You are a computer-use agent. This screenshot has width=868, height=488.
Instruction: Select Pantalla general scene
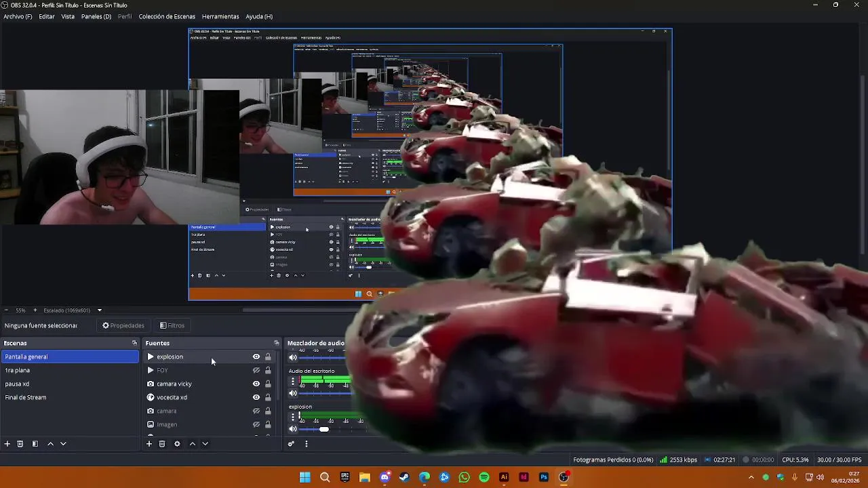(69, 357)
